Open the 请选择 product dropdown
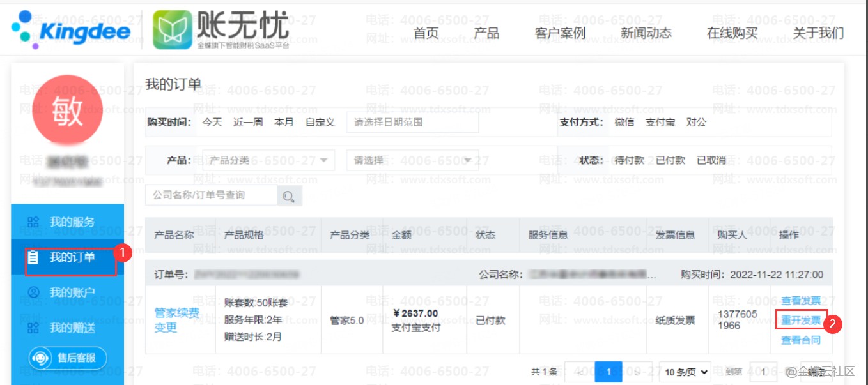The image size is (868, 385). click(x=412, y=160)
